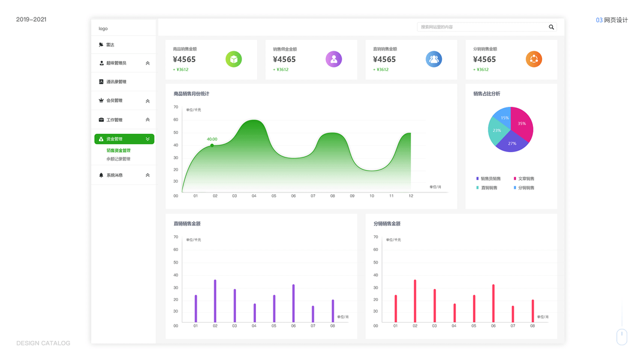The image size is (644, 362).
Task: Click the briefcase icon beside 工作管理
Action: 101,120
